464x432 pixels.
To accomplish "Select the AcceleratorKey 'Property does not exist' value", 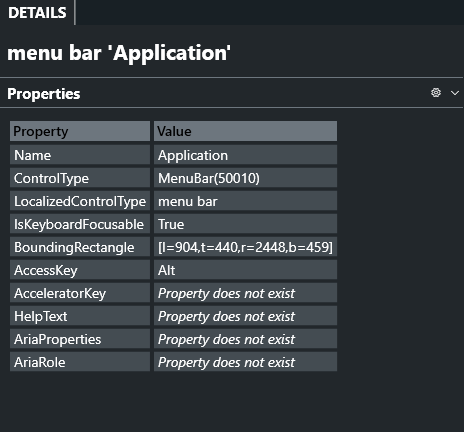I will pos(245,293).
